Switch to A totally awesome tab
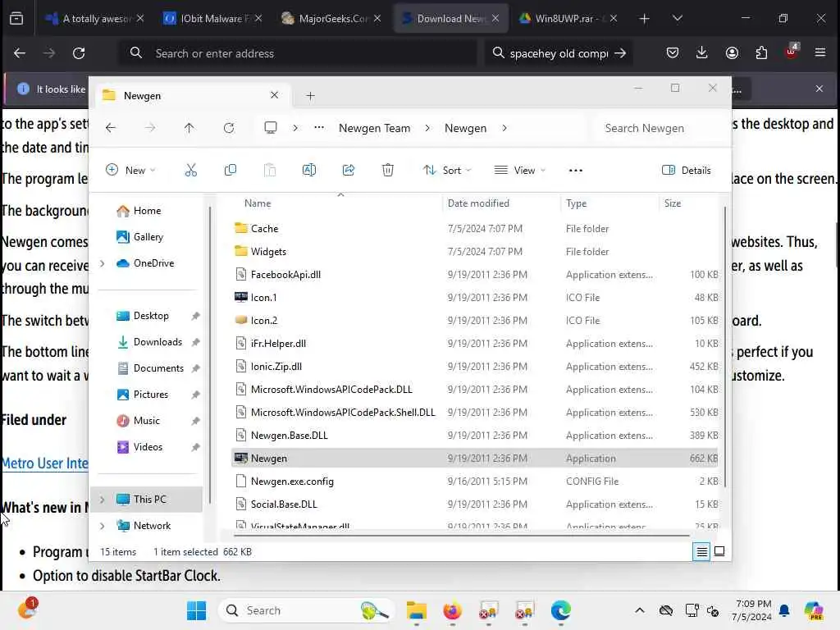 (x=94, y=19)
